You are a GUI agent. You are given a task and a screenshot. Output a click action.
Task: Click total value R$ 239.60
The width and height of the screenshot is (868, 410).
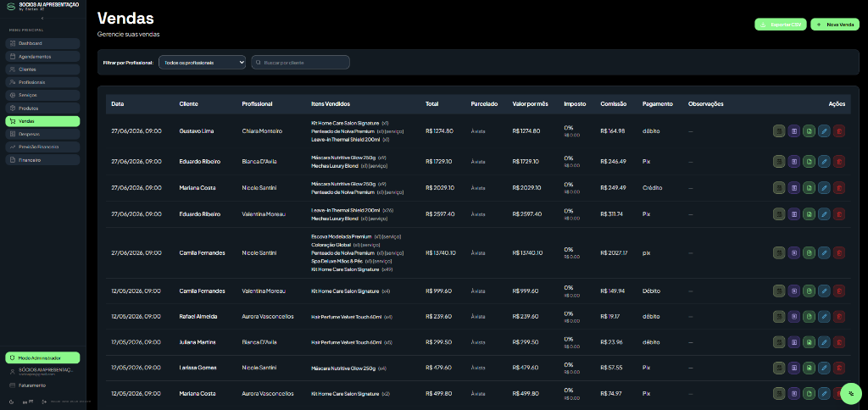click(x=440, y=317)
